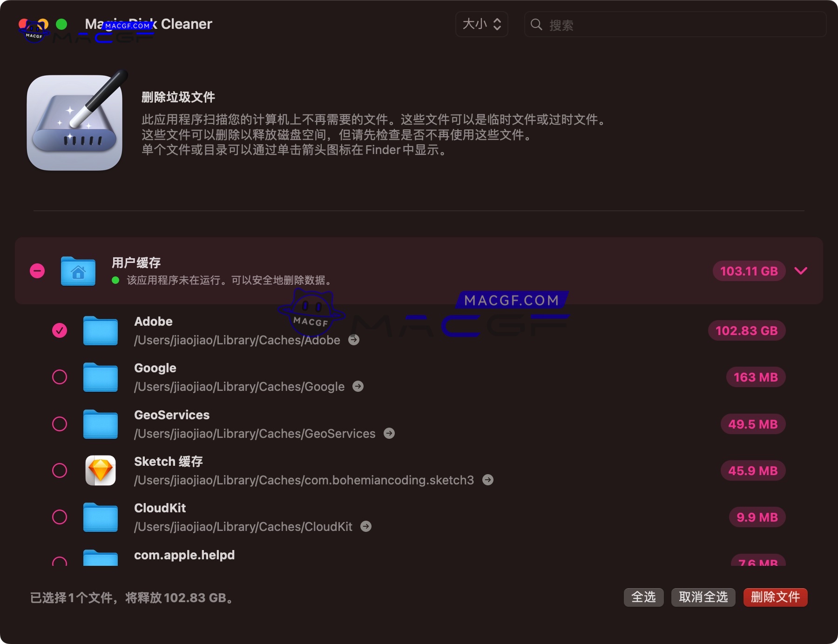Click the Sketch 缓存 app icon

(100, 470)
